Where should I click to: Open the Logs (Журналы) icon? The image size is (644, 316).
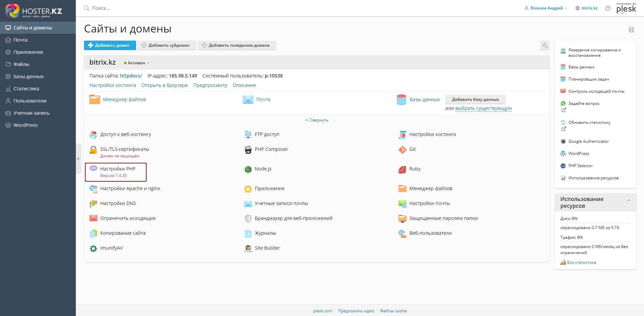tap(248, 233)
